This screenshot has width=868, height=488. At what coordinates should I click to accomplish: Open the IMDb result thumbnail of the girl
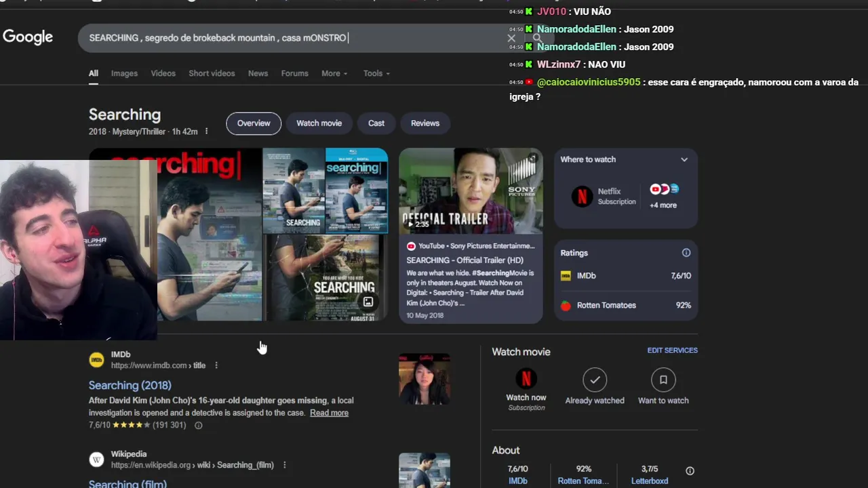[x=425, y=379]
